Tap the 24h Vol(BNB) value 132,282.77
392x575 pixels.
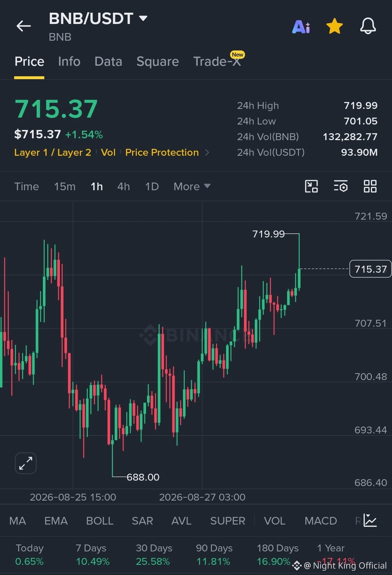click(x=350, y=137)
